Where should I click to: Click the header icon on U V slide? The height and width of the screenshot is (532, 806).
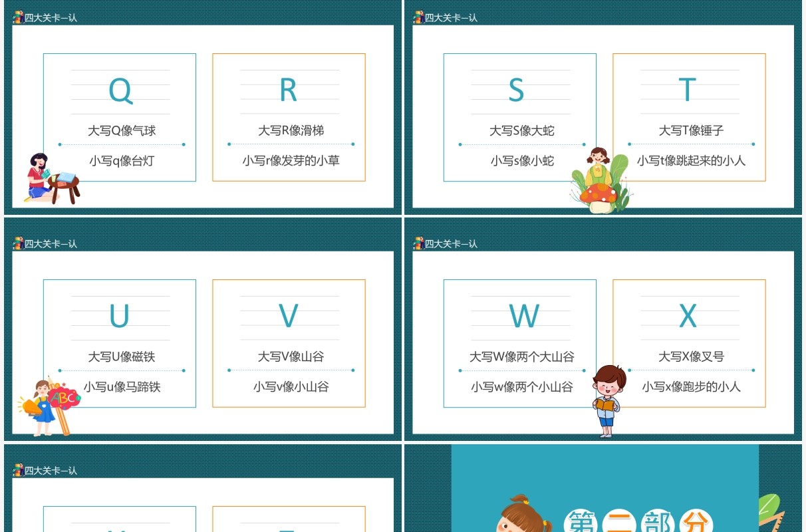click(x=19, y=243)
